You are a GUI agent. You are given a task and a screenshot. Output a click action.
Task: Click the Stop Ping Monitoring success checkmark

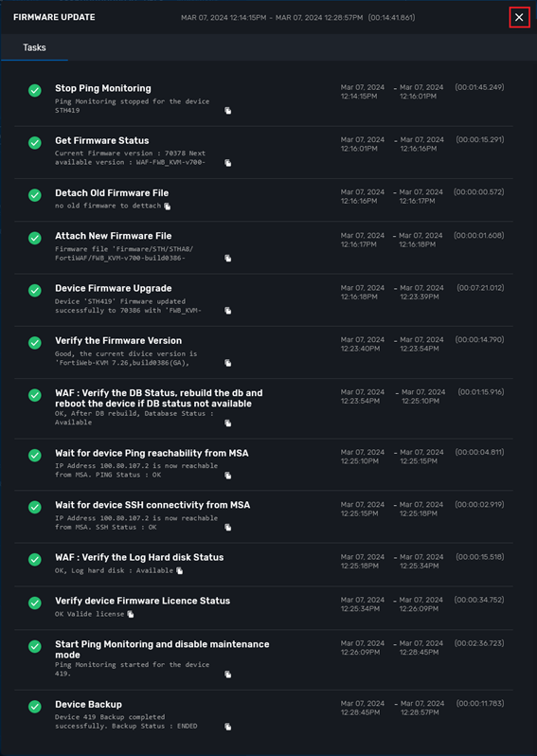pyautogui.click(x=35, y=91)
